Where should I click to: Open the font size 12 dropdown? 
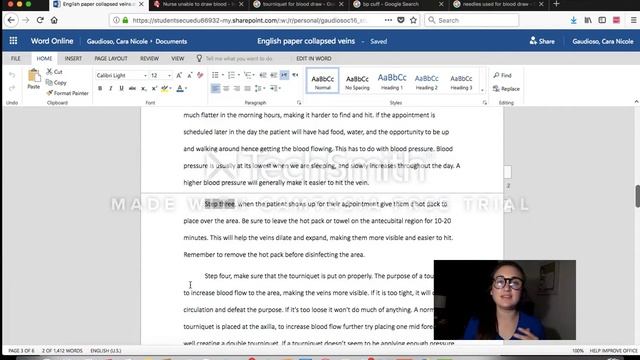(x=169, y=76)
